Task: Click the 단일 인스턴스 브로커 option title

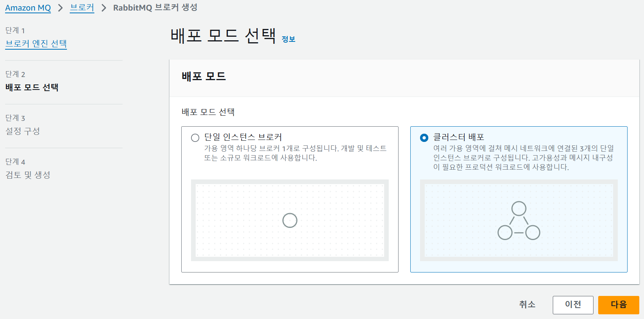Action: pyautogui.click(x=243, y=137)
